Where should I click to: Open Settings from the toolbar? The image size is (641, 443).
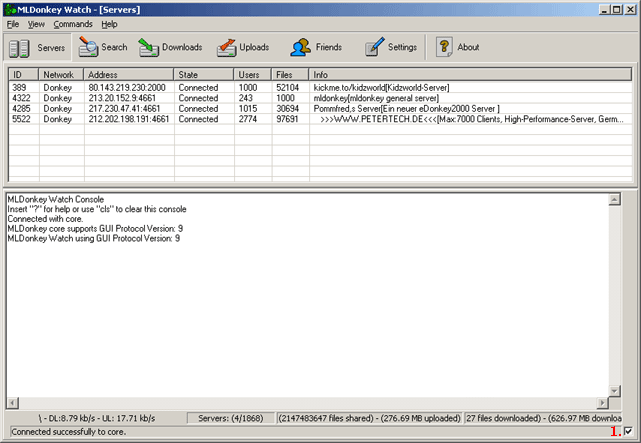point(374,47)
